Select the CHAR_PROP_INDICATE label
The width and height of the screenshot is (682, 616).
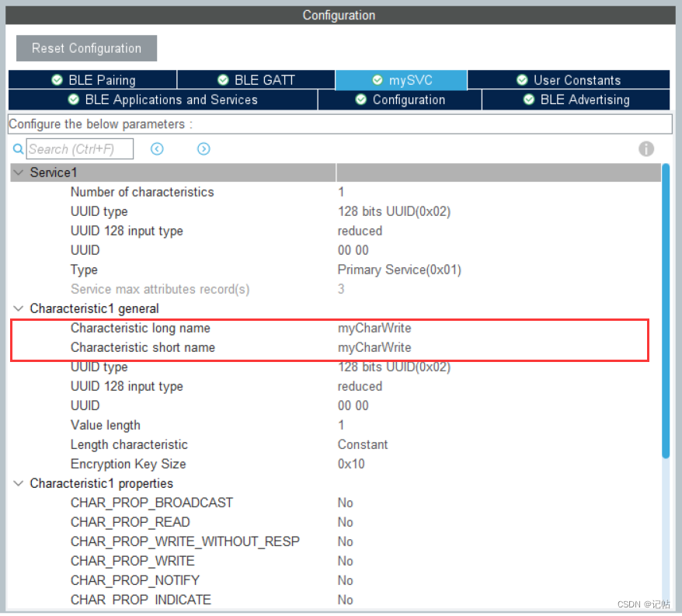tap(141, 600)
